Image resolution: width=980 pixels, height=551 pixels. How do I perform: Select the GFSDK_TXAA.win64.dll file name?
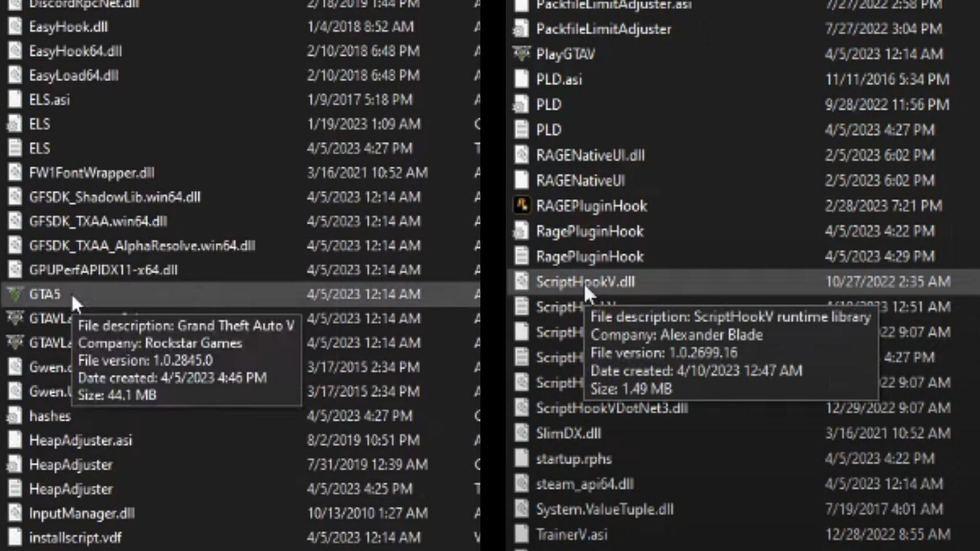pos(98,221)
